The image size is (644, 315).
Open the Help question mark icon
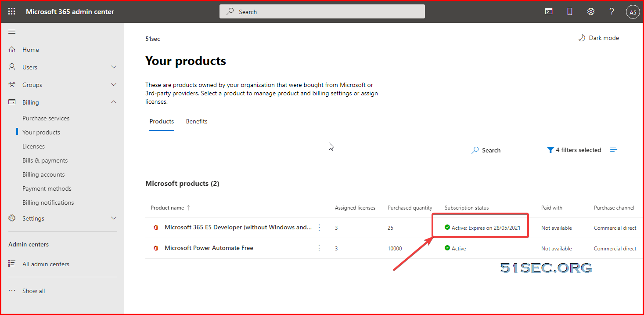612,12
